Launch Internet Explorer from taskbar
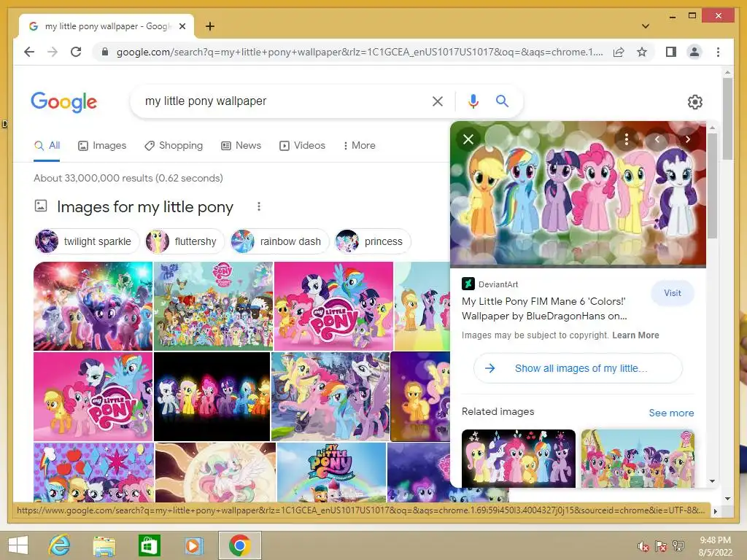The image size is (747, 560). [59, 545]
